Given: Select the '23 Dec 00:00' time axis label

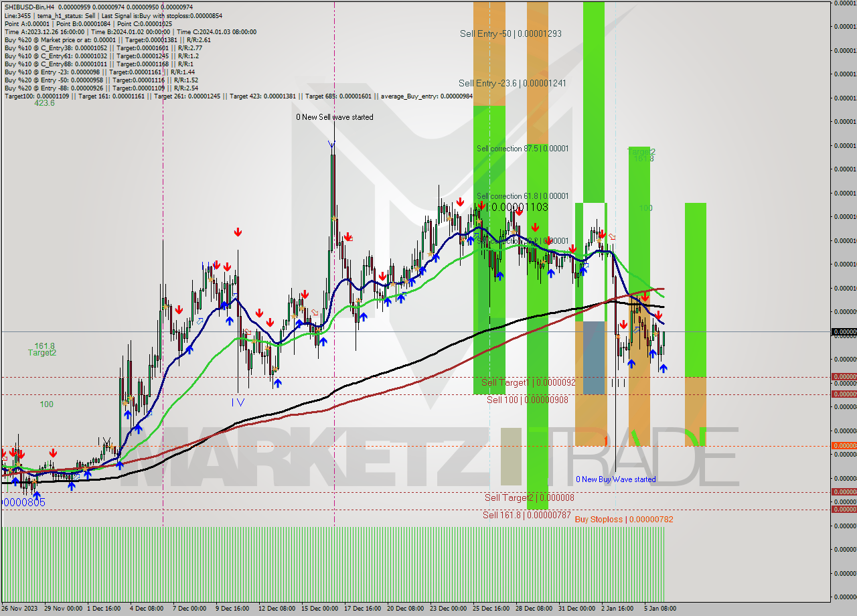Looking at the screenshot, I should coord(448,609).
